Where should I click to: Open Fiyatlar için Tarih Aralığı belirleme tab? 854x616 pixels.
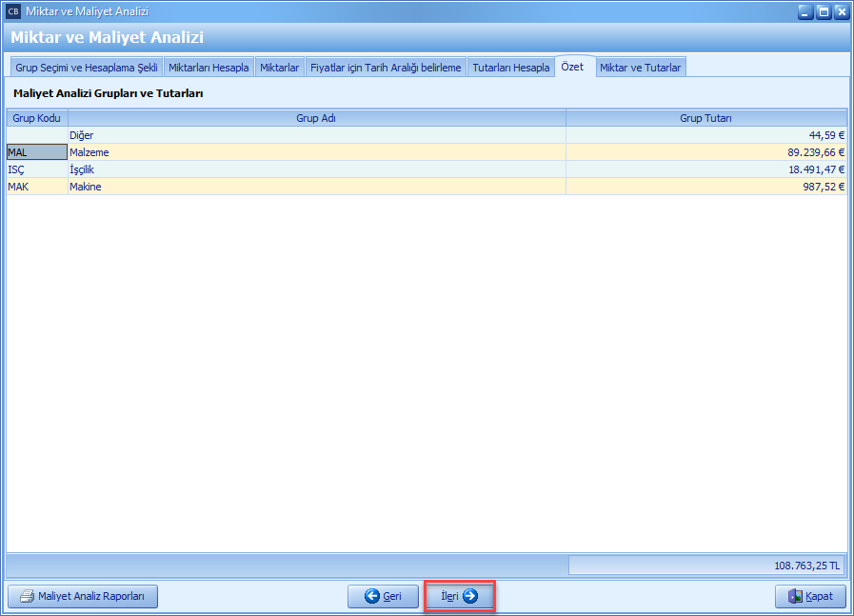[x=386, y=68]
